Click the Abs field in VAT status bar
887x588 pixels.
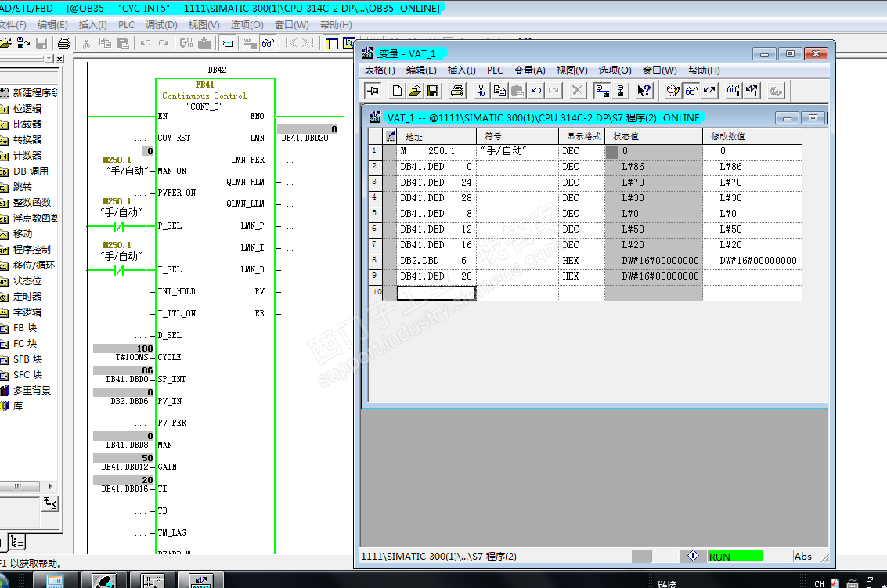tap(805, 557)
